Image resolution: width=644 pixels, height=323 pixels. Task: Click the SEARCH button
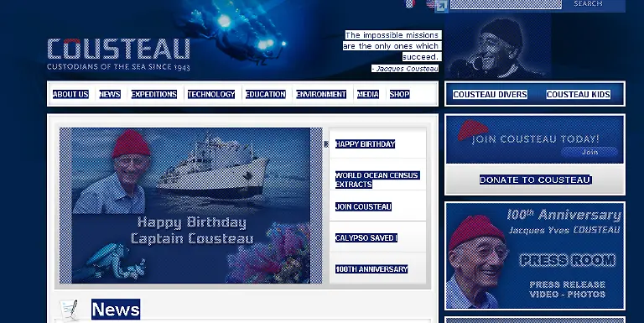(x=588, y=3)
